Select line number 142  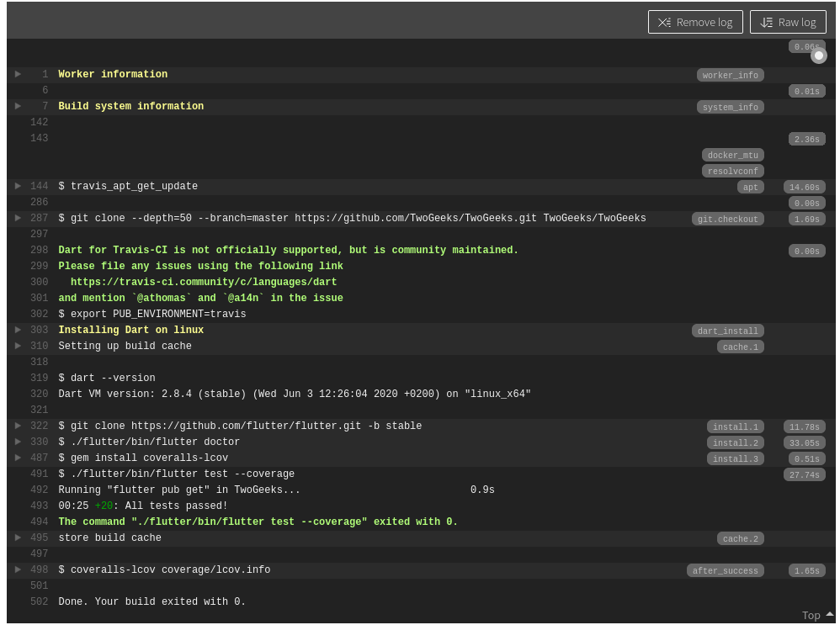point(39,122)
